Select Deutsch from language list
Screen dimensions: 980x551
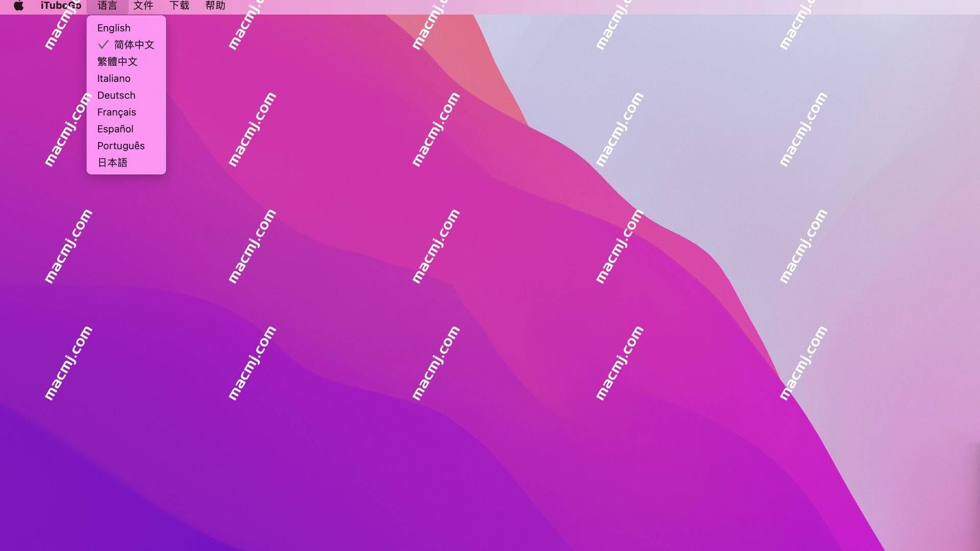(x=116, y=95)
